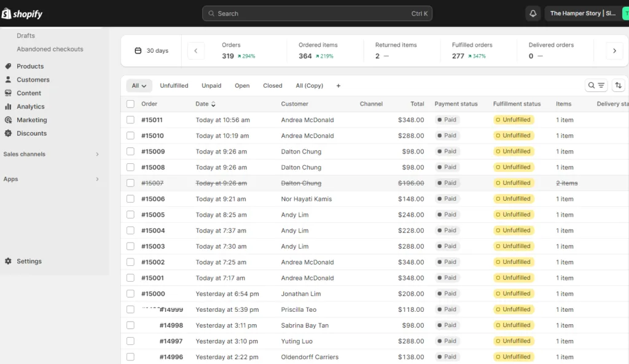Open order #15009
Image resolution: width=629 pixels, height=364 pixels.
click(x=153, y=151)
